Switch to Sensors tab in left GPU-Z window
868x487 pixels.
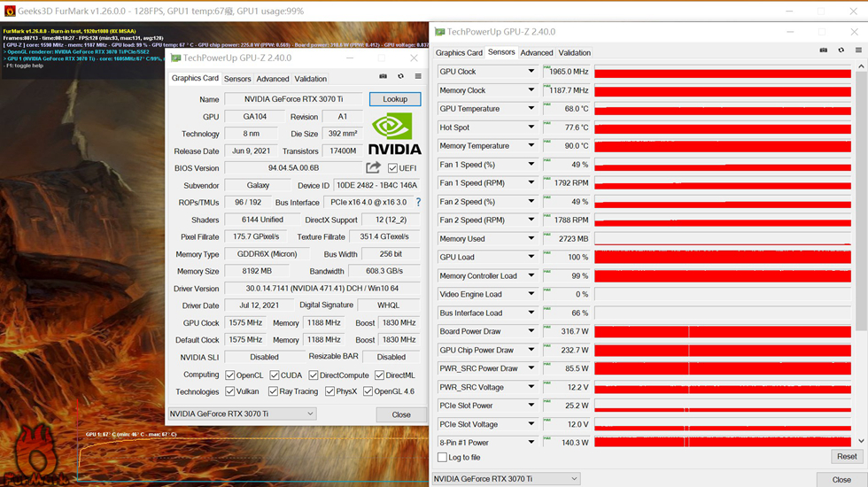pos(237,79)
